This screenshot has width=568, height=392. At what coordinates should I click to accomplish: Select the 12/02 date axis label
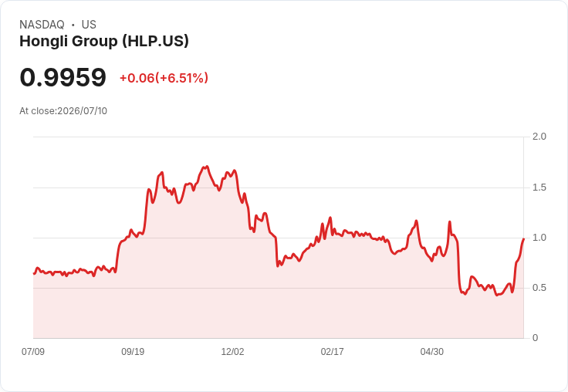click(232, 351)
